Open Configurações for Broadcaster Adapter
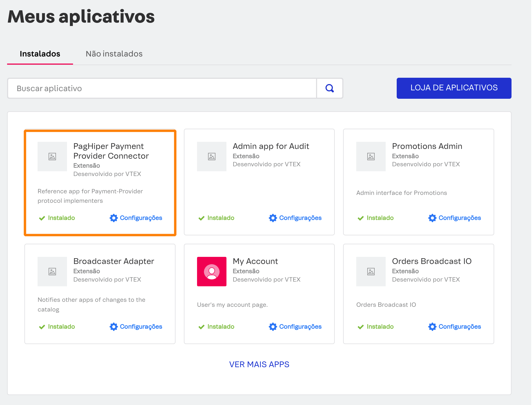 point(136,327)
